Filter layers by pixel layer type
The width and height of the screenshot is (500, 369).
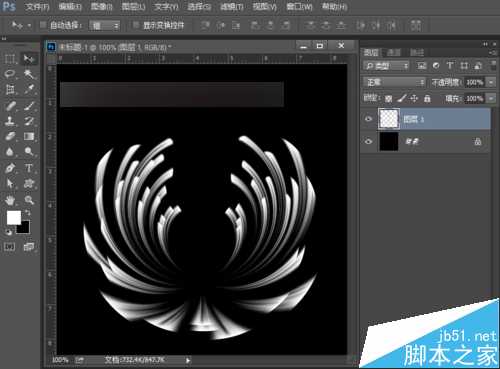[422, 66]
